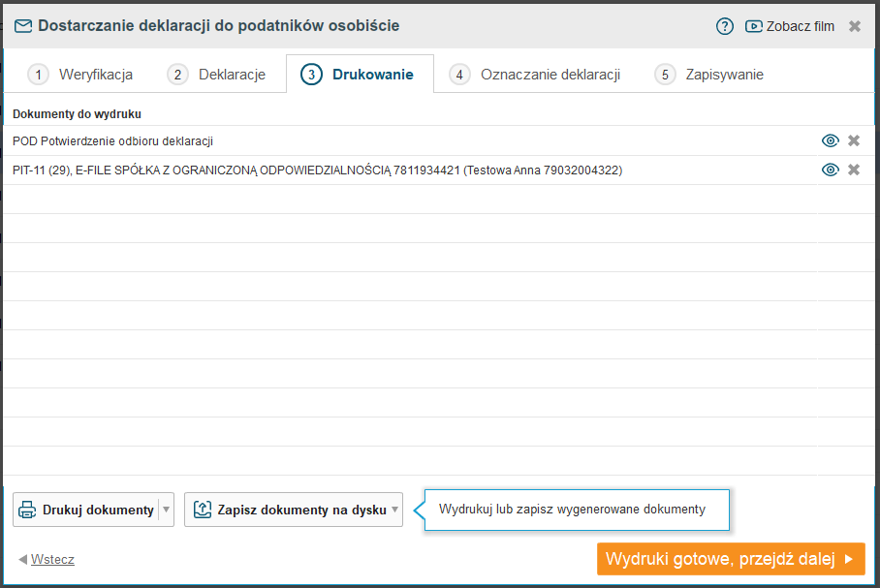Select the Drukowanie step tab
The image size is (880, 588).
tap(359, 75)
